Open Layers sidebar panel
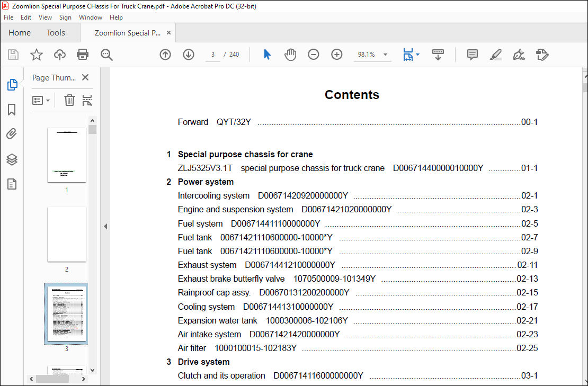 tap(12, 160)
